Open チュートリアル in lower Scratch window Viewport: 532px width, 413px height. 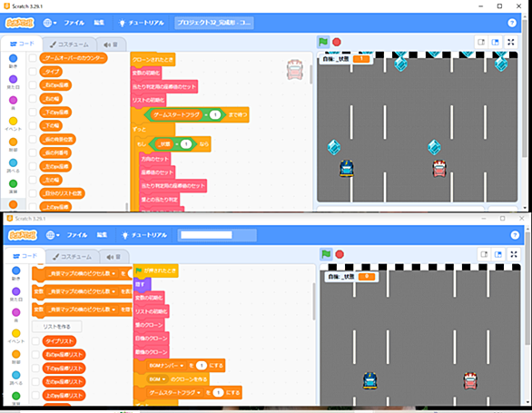144,235
